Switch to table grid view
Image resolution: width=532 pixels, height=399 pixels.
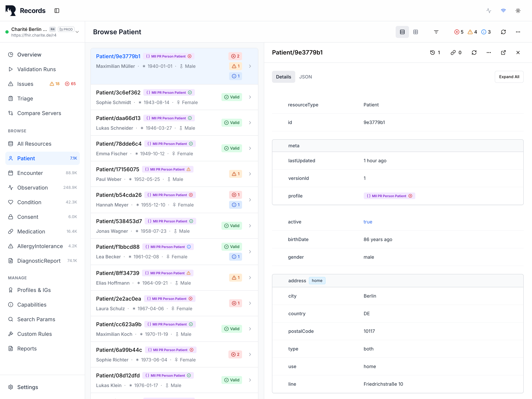pos(415,32)
